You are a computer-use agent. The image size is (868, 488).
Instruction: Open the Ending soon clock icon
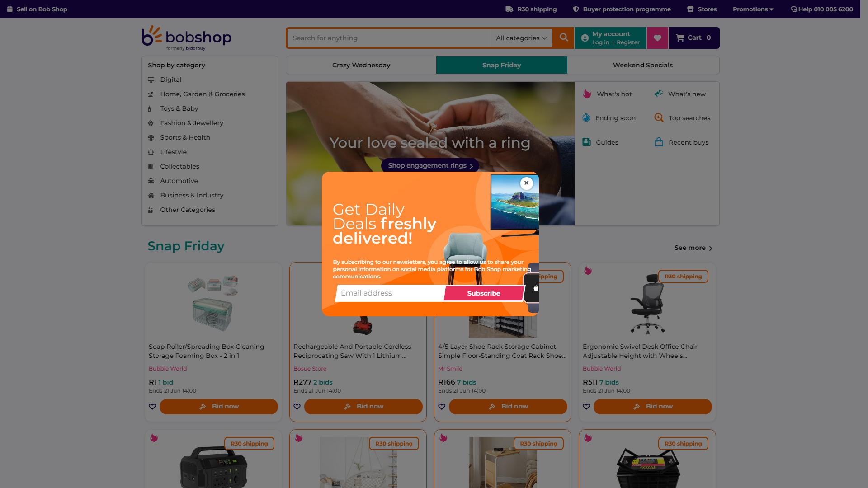tap(586, 118)
